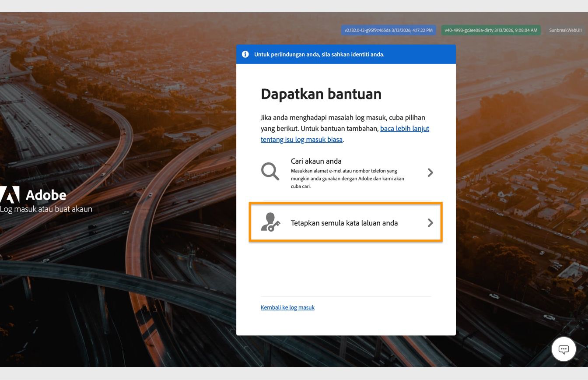Click the blue v2.182.0 version badge

coord(388,30)
